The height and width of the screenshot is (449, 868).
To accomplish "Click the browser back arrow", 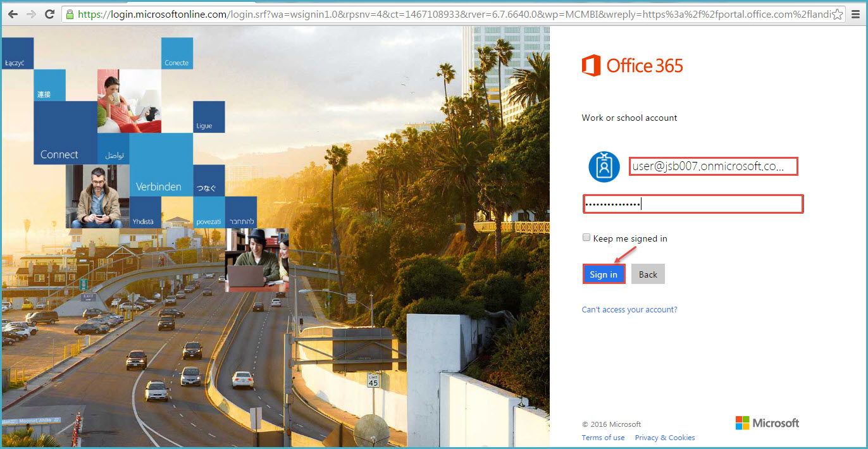I will 12,14.
